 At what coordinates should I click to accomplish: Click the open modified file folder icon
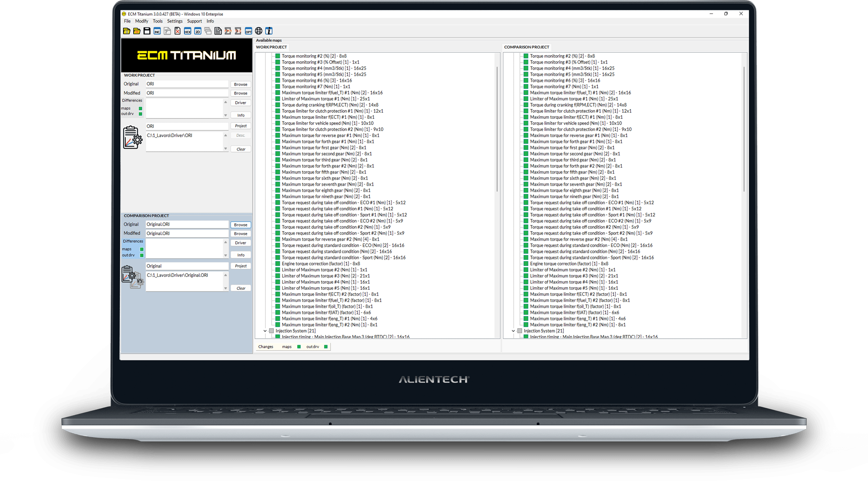click(x=137, y=31)
